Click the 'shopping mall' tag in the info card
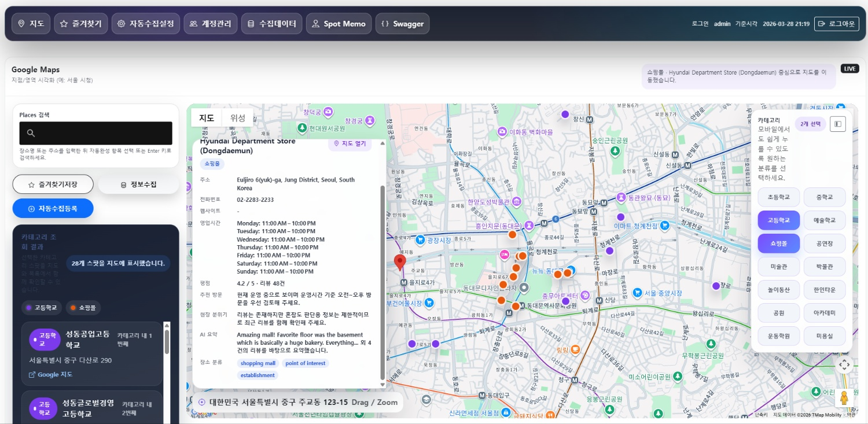The width and height of the screenshot is (868, 424). click(258, 363)
